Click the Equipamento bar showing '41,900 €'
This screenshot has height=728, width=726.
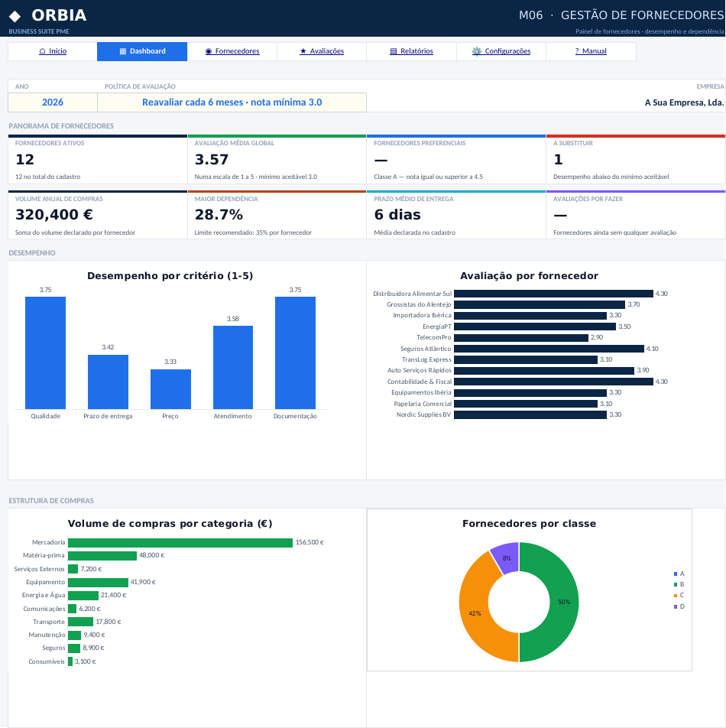[98, 582]
